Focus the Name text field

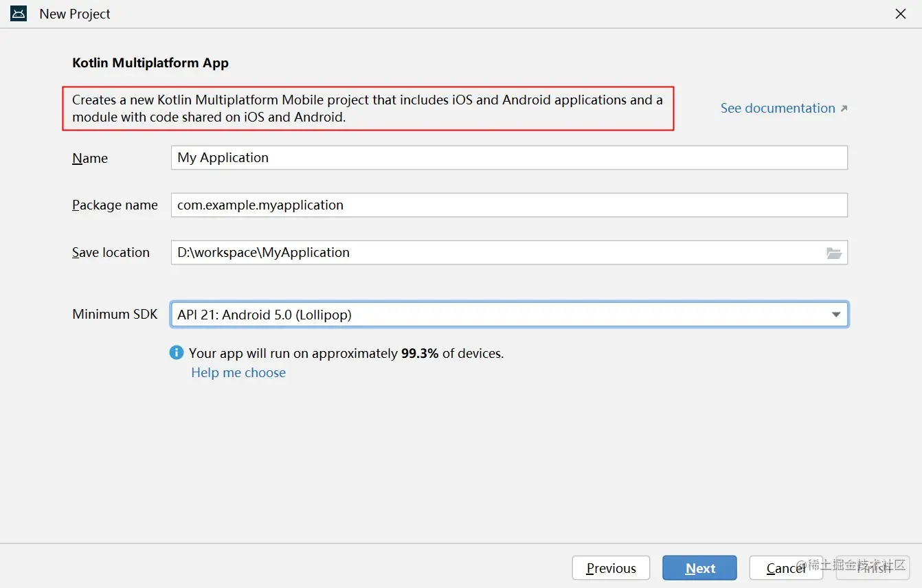(x=508, y=158)
